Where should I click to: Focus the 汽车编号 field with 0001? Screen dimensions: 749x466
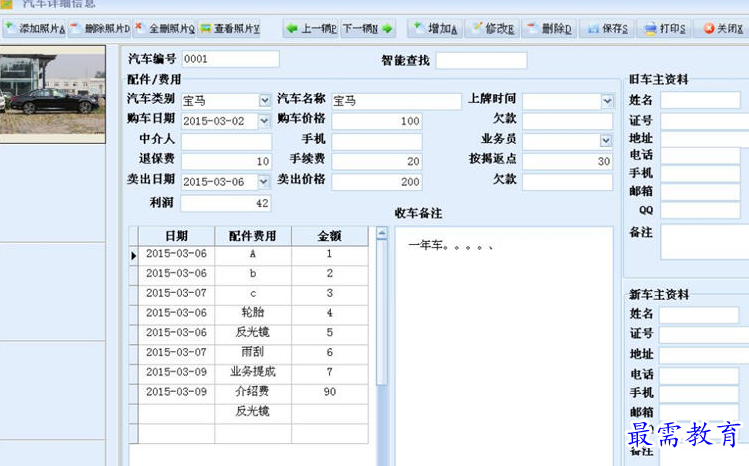pyautogui.click(x=231, y=59)
